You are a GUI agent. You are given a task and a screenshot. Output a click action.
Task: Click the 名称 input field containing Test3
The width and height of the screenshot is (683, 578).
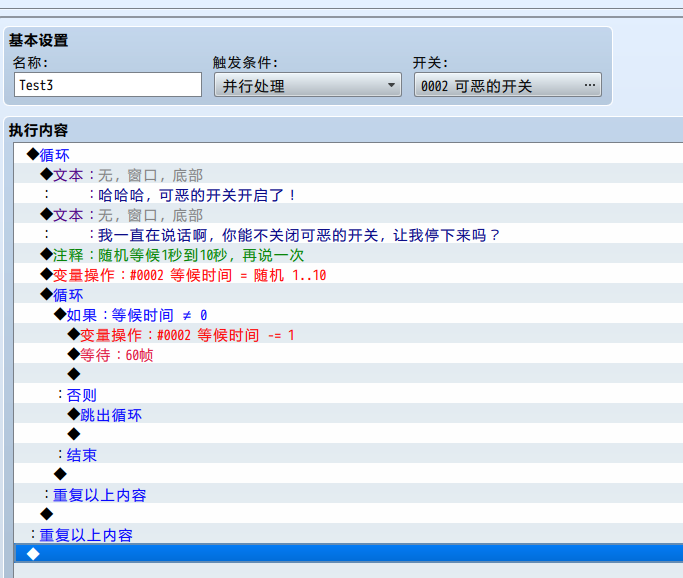pyautogui.click(x=108, y=85)
